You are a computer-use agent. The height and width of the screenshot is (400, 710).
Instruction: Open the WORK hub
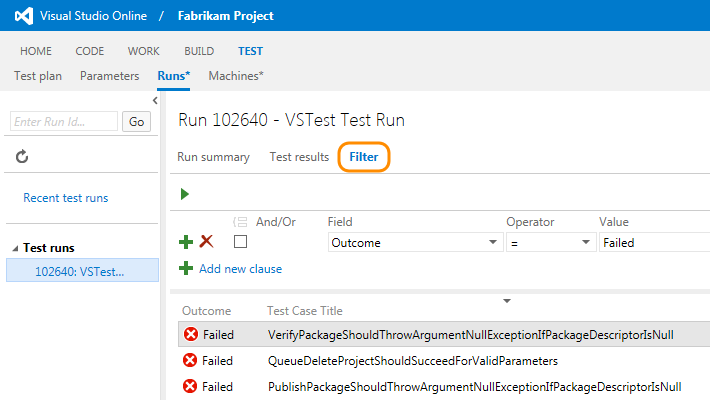[x=144, y=51]
